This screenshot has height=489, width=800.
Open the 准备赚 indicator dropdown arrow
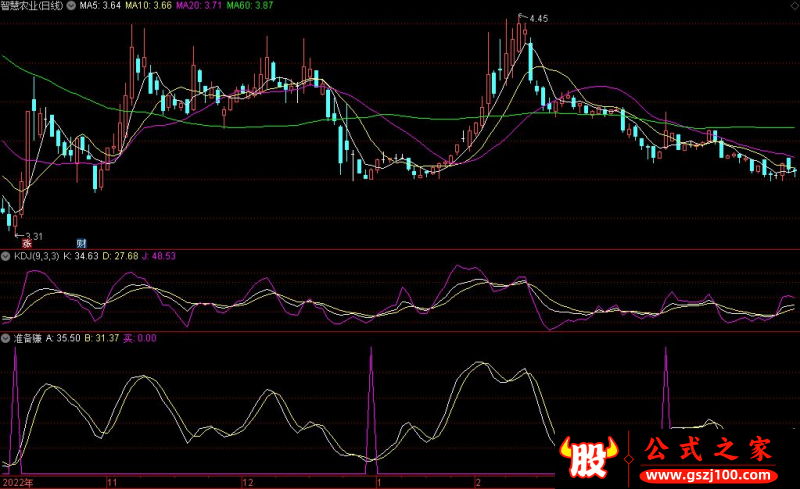tap(6, 340)
